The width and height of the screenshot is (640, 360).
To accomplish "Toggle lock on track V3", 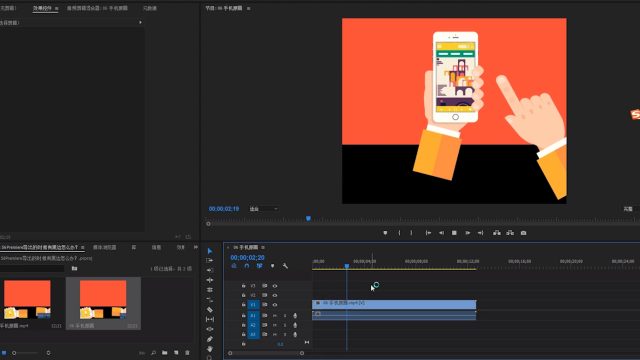I will [x=243, y=286].
